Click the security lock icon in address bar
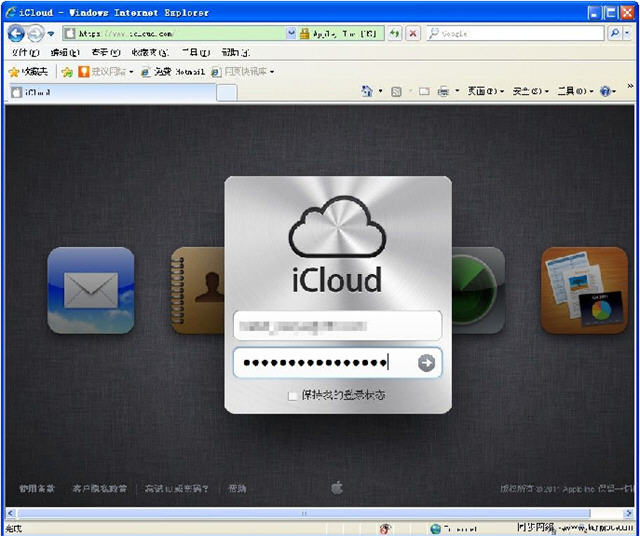This screenshot has width=640, height=536. coord(304,33)
